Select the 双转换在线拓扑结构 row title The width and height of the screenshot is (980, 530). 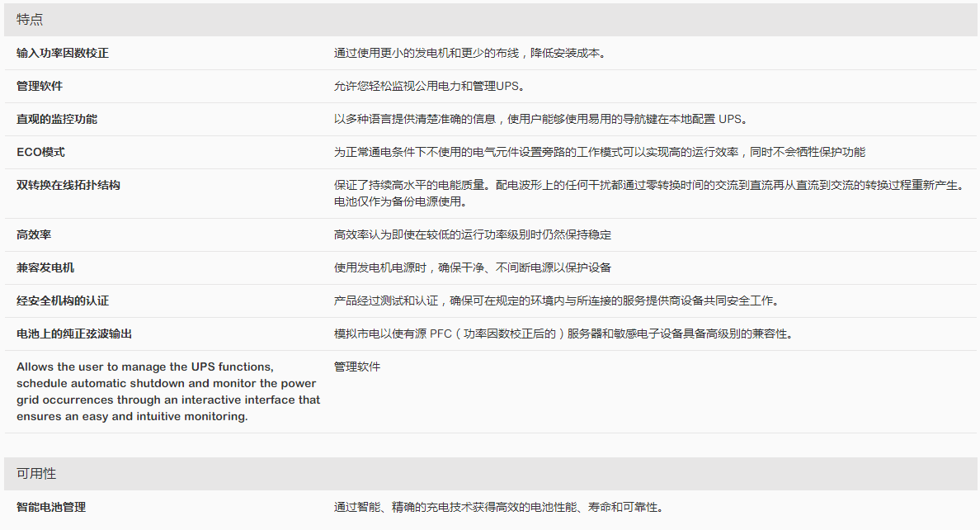68,185
